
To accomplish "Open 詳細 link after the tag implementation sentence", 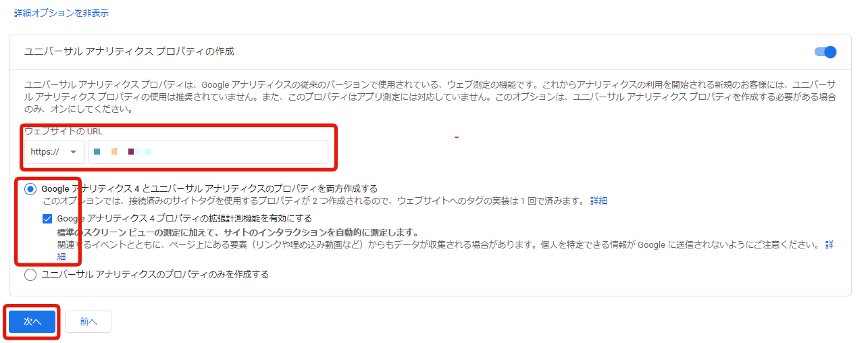I will click(598, 201).
